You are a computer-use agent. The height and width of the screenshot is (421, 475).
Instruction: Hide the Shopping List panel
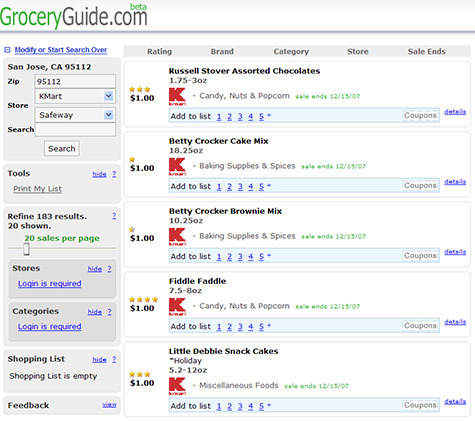[99, 359]
